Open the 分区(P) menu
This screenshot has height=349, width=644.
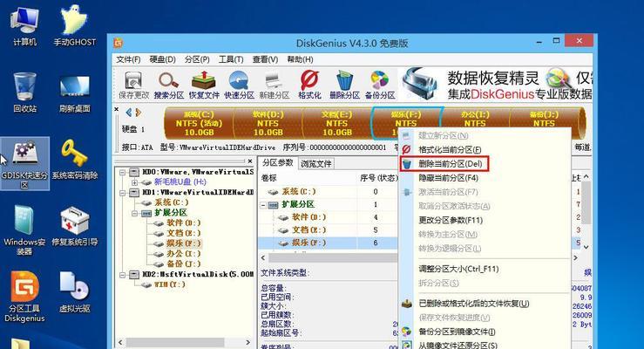pos(197,59)
